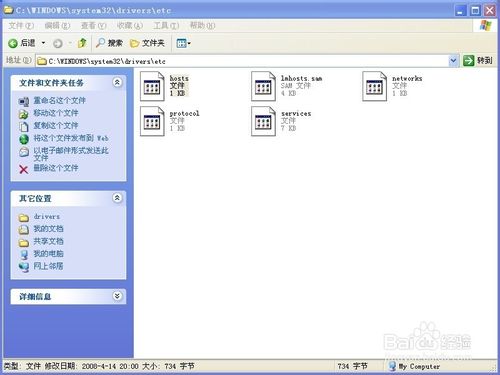500x375 pixels.
Task: Select the protocol file icon
Action: point(152,121)
